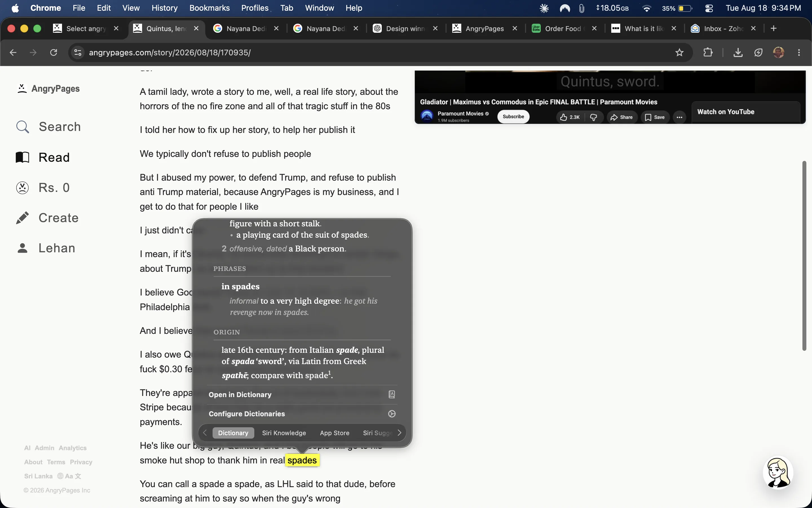Save the video to a playlist

coord(655,117)
